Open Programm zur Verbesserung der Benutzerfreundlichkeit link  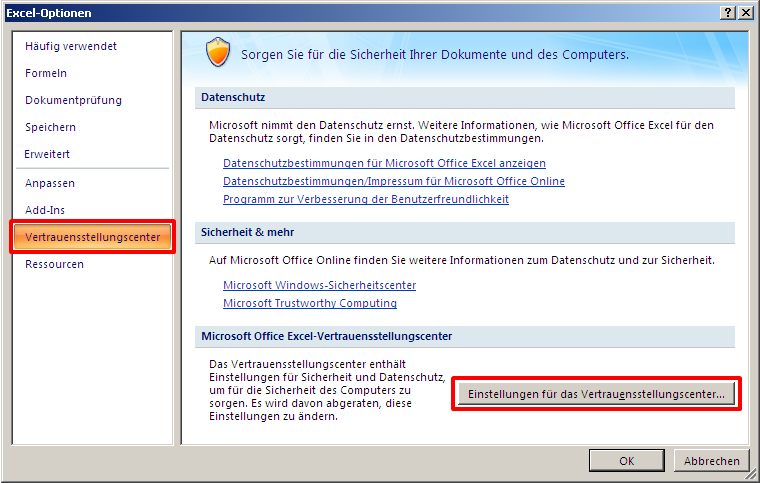point(366,199)
